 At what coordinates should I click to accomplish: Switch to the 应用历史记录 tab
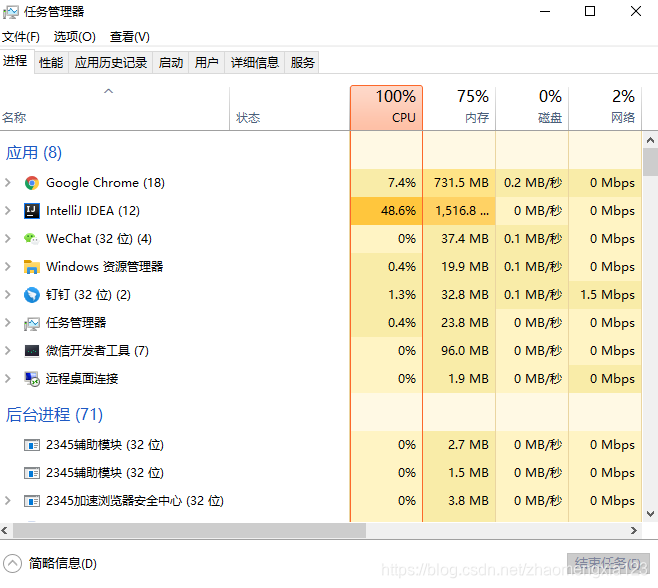111,63
